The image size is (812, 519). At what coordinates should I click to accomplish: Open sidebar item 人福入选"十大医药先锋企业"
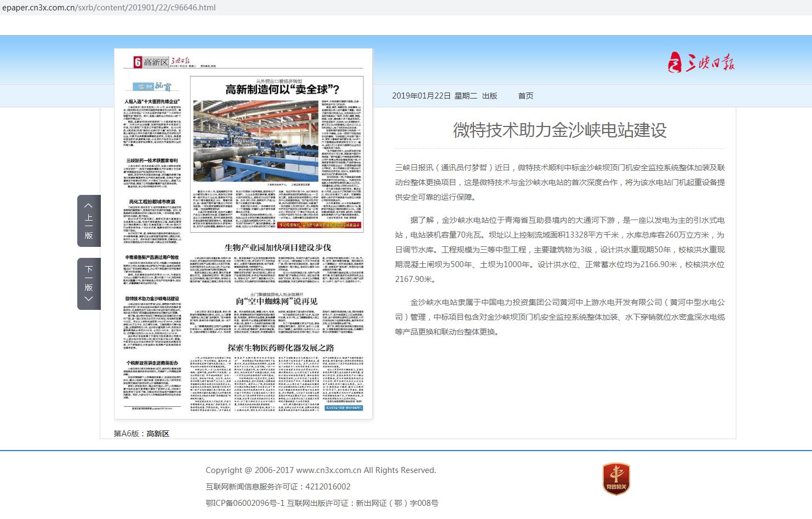coord(152,102)
